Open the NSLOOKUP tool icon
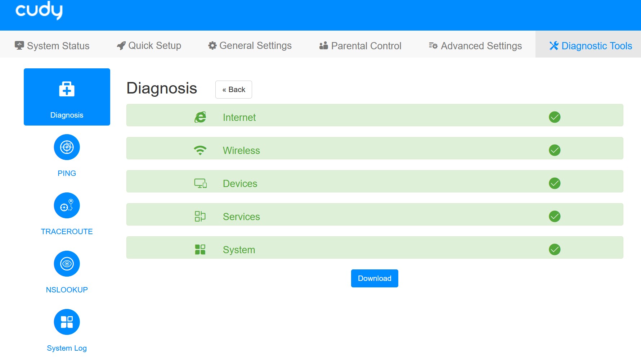641x364 pixels. [67, 264]
